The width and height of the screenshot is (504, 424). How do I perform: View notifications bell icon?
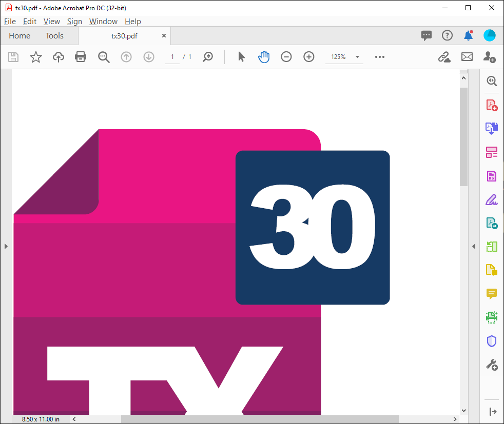point(468,35)
